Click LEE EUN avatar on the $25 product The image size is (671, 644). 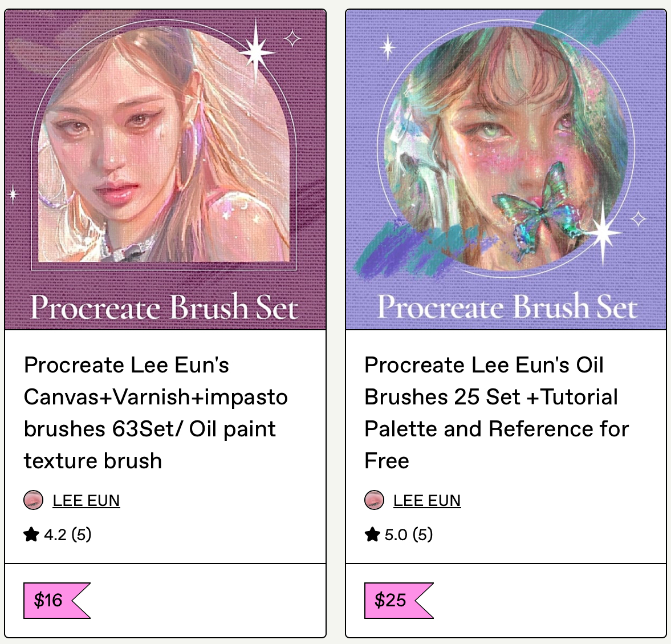pos(374,500)
